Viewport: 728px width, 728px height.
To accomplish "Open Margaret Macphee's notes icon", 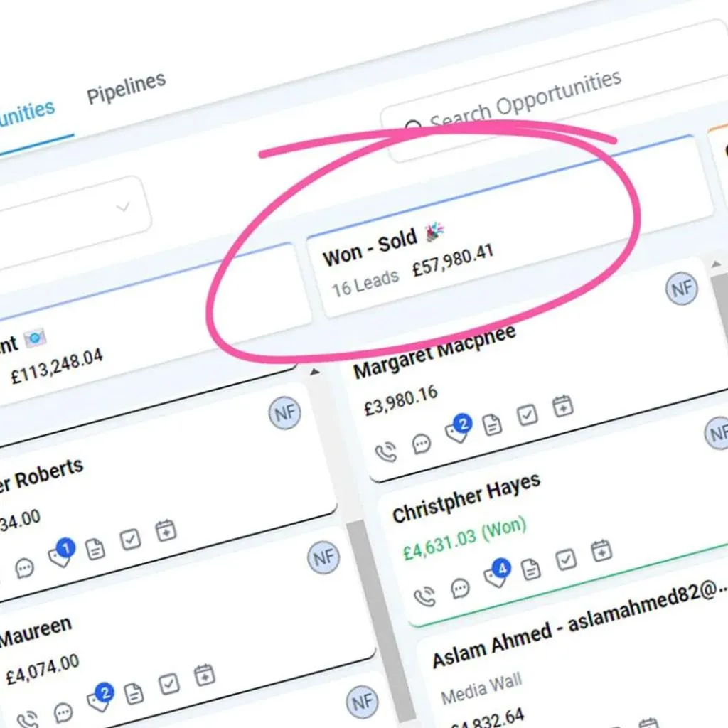I will (x=492, y=424).
